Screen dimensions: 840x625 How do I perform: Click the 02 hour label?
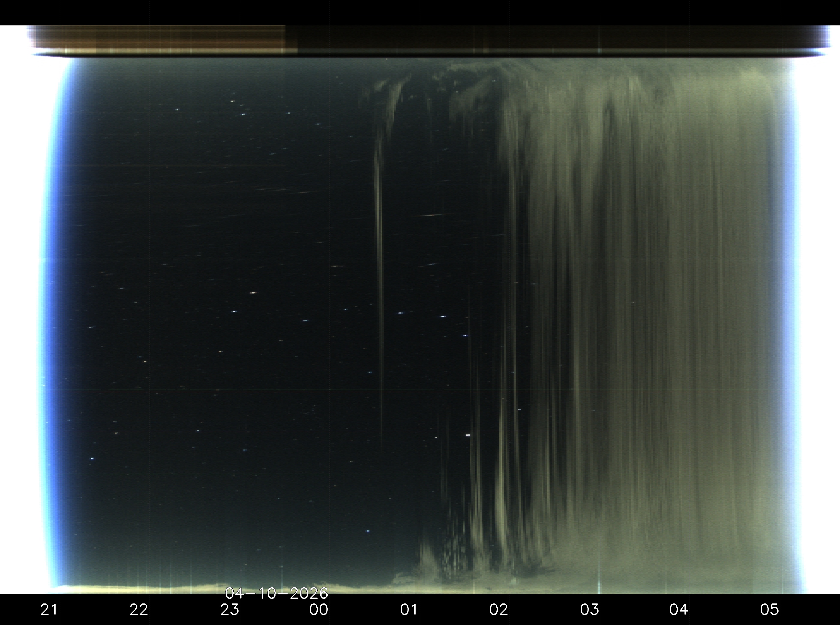click(498, 610)
